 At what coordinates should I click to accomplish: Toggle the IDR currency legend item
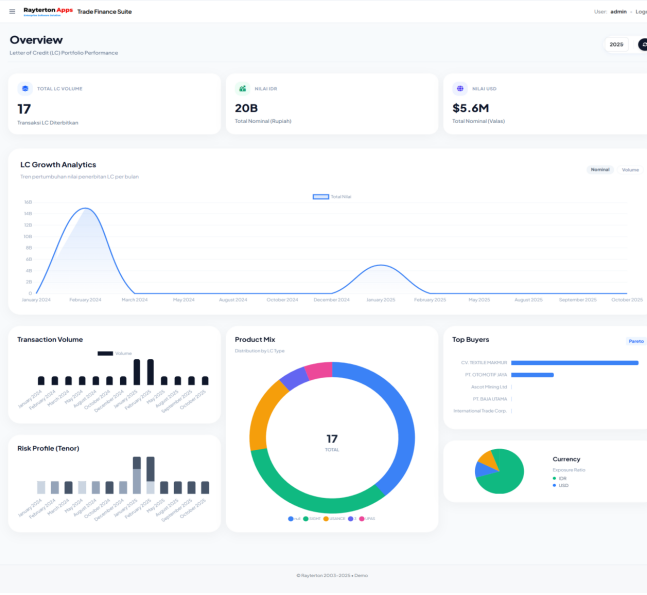[559, 478]
